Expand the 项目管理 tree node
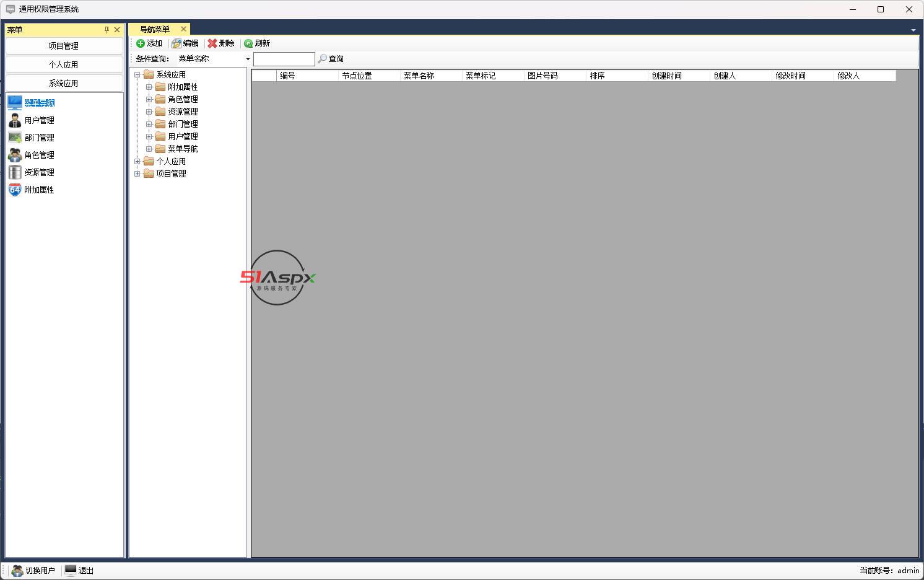The width and height of the screenshot is (924, 580). tap(137, 174)
